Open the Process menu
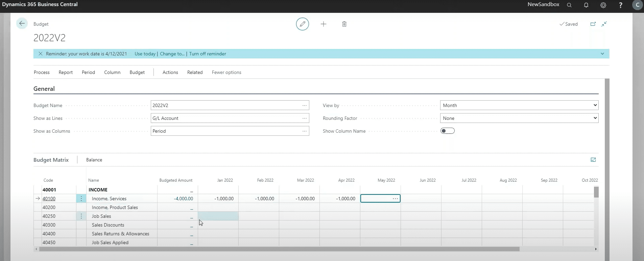Screen dimensions: 644x261 [42, 72]
